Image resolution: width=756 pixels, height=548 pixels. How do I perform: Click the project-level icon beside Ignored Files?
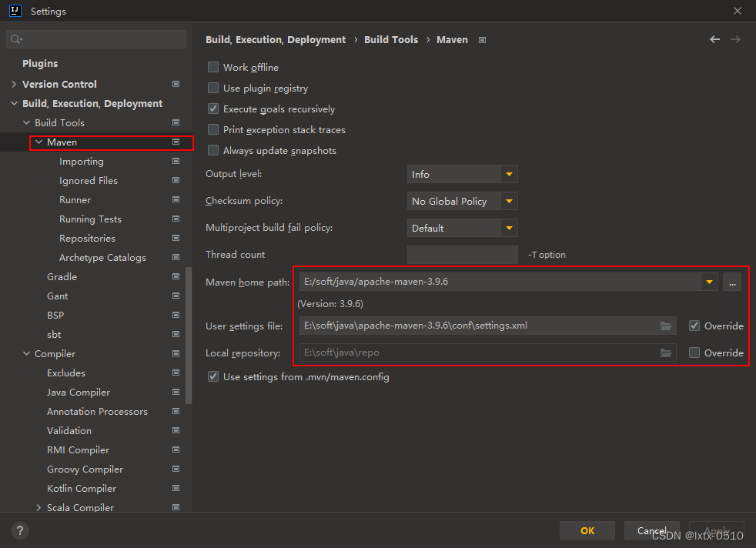[x=176, y=180]
